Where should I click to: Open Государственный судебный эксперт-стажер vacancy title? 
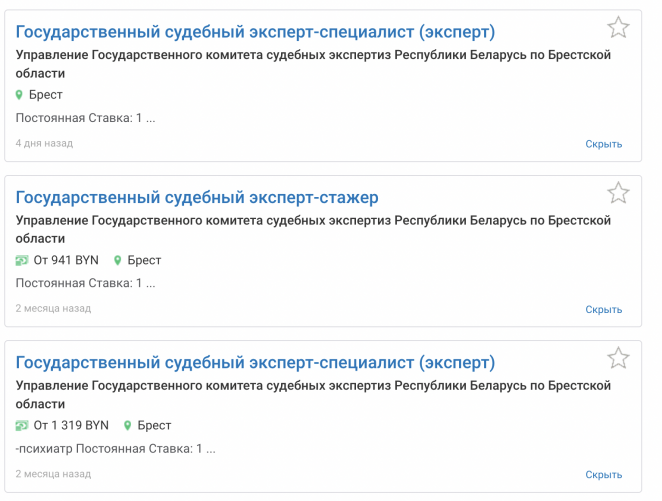(x=197, y=197)
